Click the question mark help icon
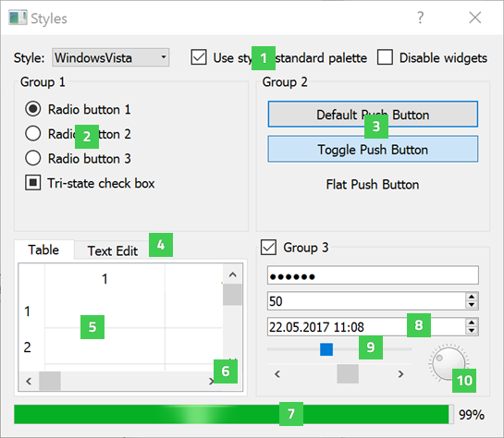Viewport: 504px width, 438px height. pos(420,18)
